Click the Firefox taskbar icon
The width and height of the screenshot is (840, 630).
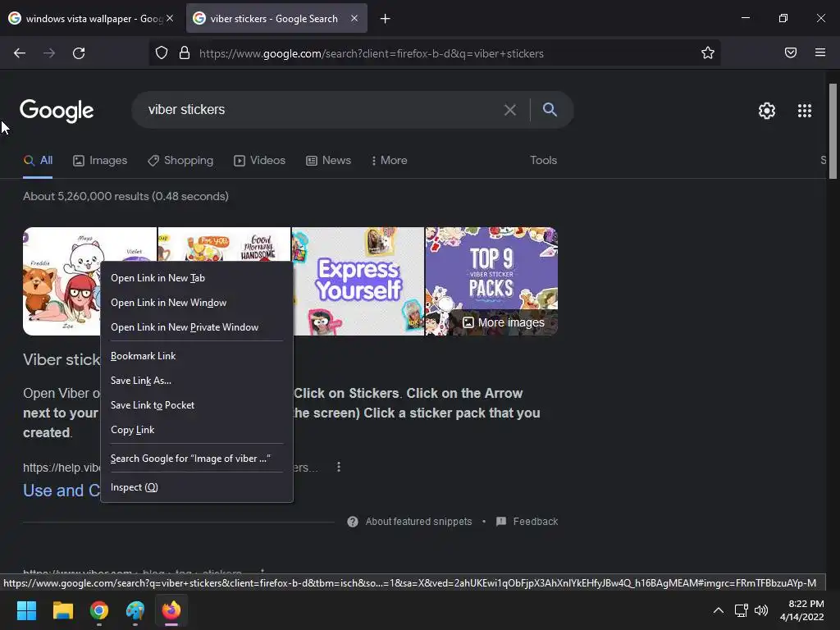point(171,610)
